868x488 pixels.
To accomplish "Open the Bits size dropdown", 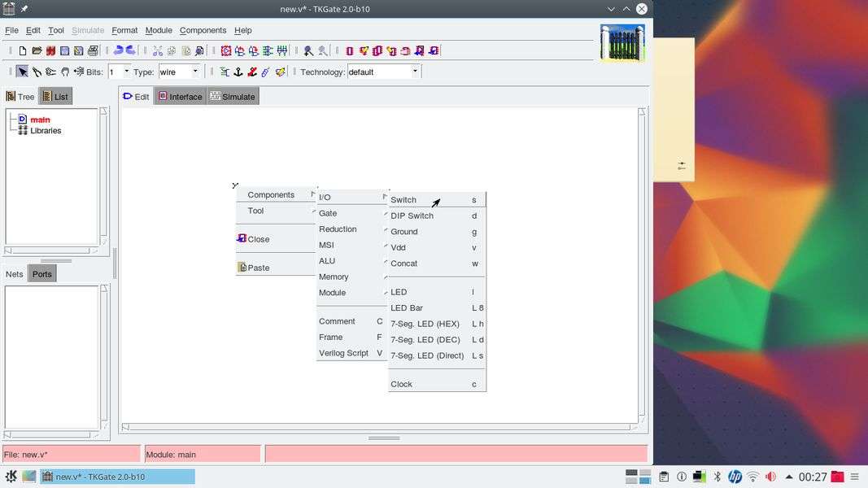I will point(126,72).
